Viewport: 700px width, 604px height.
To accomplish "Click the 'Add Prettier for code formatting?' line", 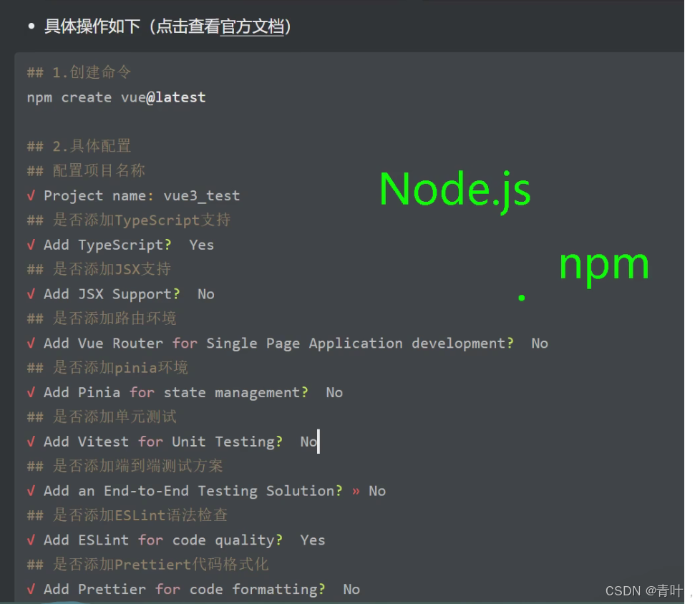I will click(x=193, y=589).
